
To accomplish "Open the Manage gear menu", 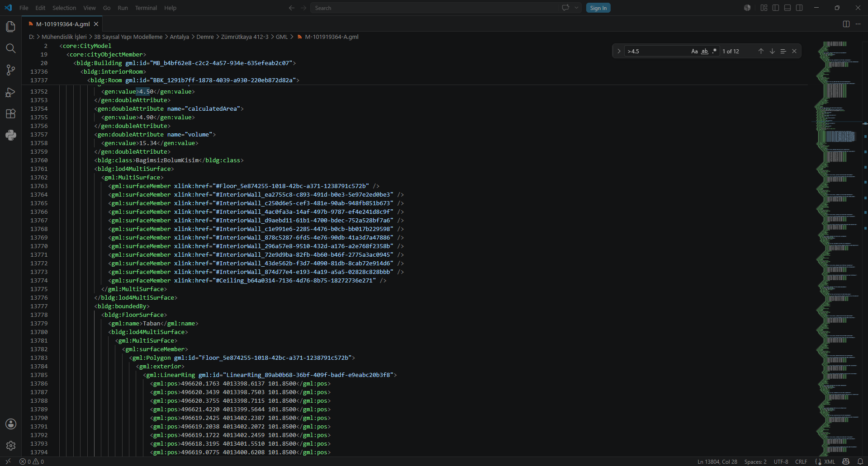I will point(11,446).
